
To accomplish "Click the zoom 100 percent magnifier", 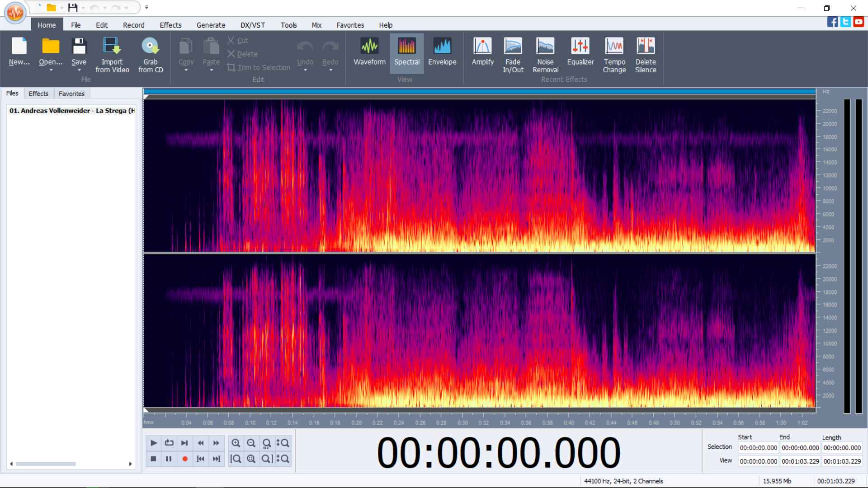I will click(x=267, y=443).
